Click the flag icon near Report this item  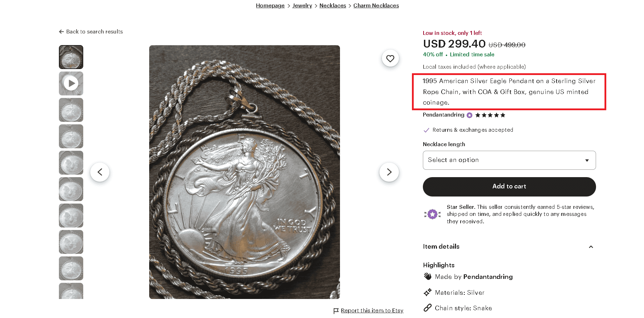(x=336, y=311)
